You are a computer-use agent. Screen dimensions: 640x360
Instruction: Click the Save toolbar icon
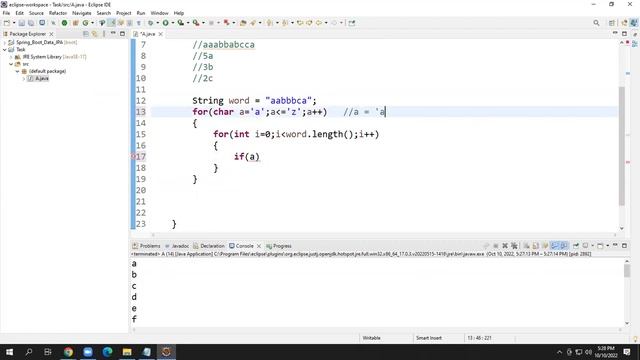click(22, 23)
